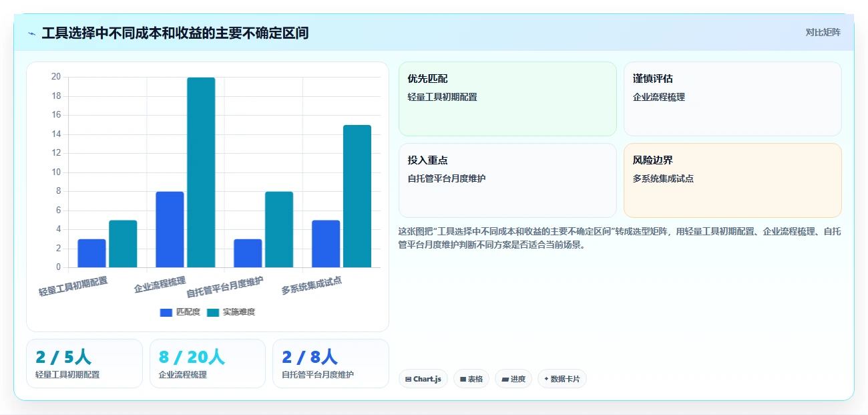
Task: Click the 对比矩阵 label in the header
Action: [823, 32]
